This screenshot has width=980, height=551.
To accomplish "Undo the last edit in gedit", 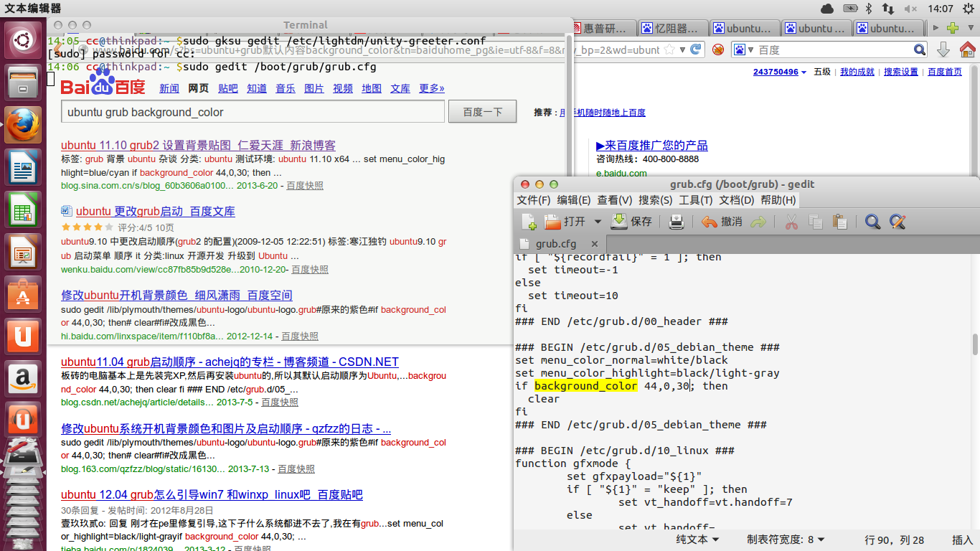I will [x=722, y=222].
